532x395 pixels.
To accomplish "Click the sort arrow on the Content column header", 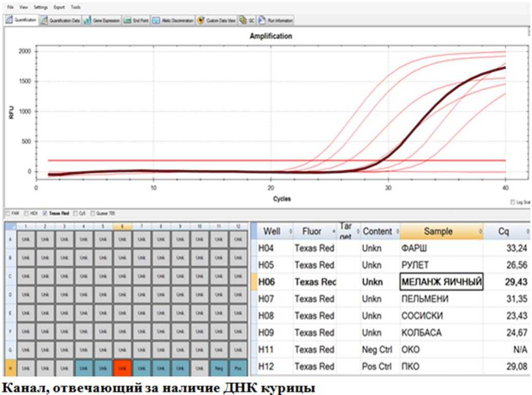I will (x=396, y=231).
